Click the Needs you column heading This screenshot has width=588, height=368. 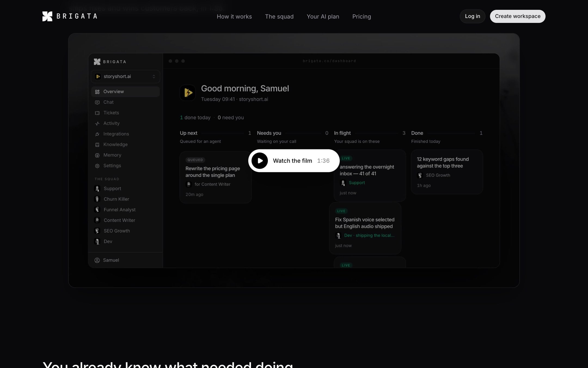coord(269,133)
